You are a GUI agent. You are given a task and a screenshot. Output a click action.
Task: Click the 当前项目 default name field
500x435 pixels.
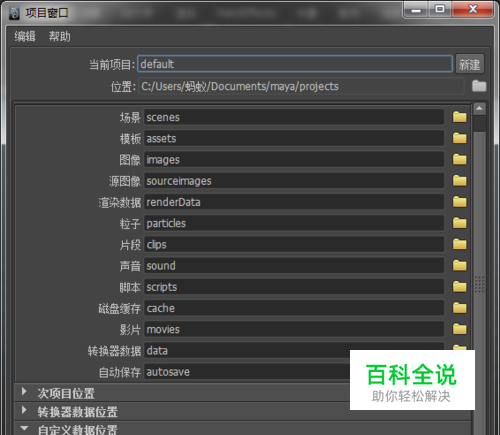tap(295, 64)
